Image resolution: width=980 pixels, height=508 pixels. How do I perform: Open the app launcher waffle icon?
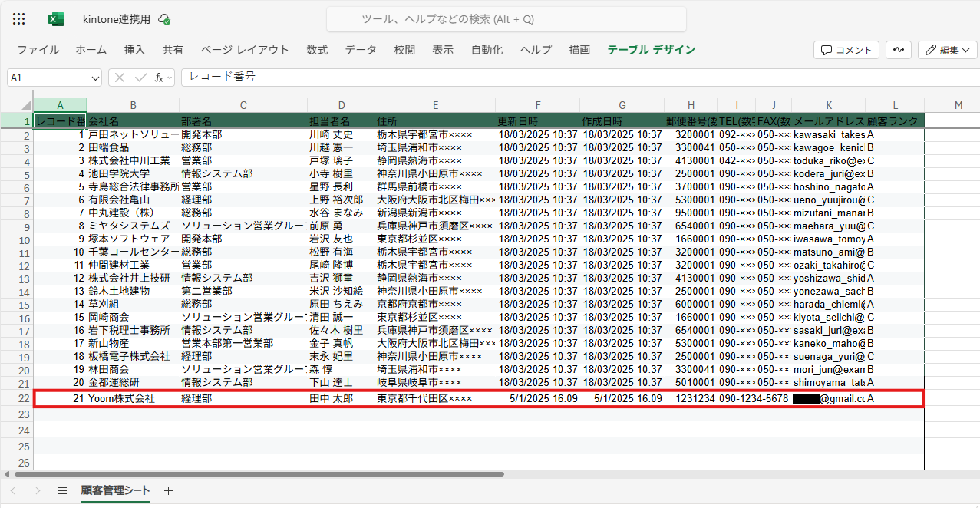[19, 19]
